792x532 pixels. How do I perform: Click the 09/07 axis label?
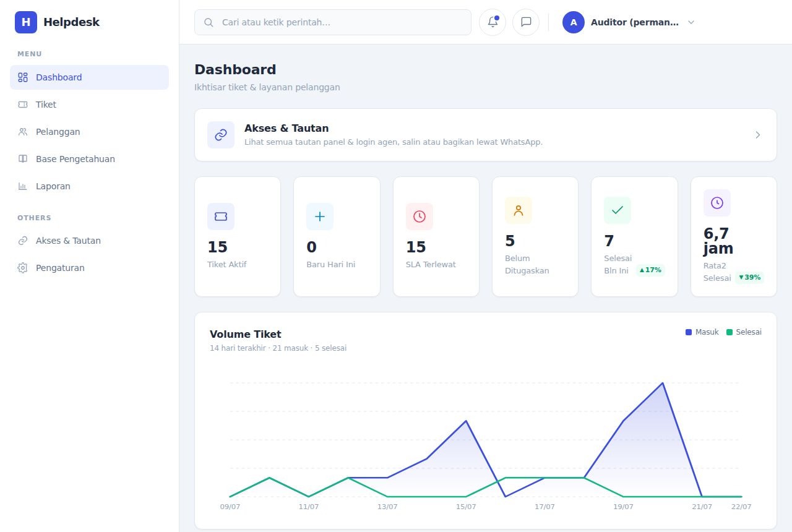230,507
